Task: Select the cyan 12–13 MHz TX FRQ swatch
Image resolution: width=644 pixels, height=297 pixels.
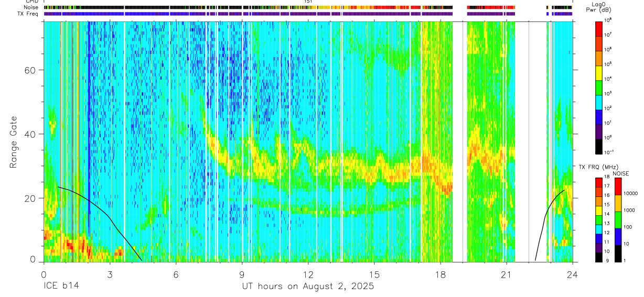Action: [x=599, y=229]
